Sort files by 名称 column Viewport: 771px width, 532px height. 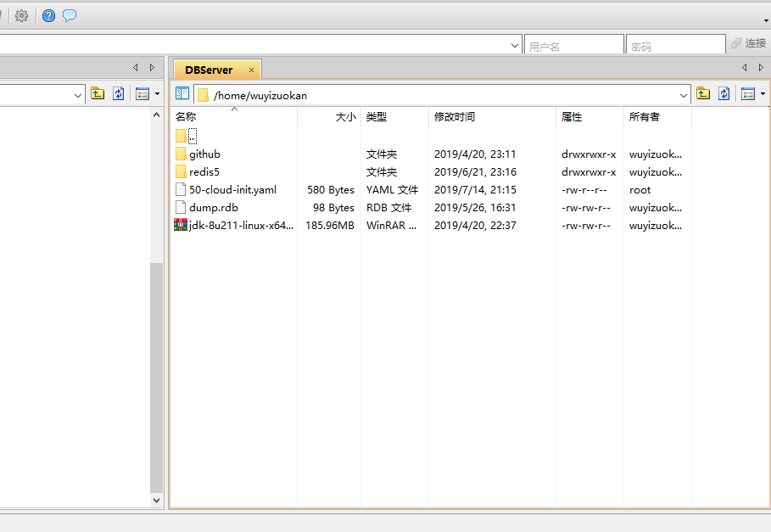pos(234,117)
